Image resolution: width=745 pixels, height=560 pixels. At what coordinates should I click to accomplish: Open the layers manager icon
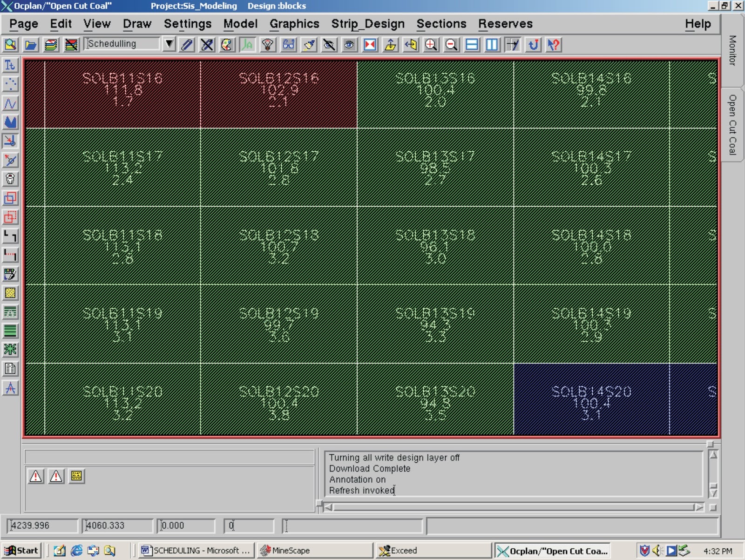51,45
